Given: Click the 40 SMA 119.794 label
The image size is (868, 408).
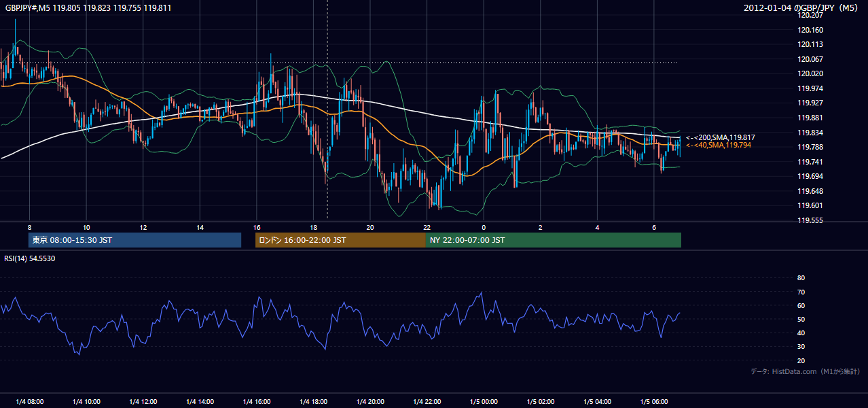Looking at the screenshot, I should click(718, 146).
